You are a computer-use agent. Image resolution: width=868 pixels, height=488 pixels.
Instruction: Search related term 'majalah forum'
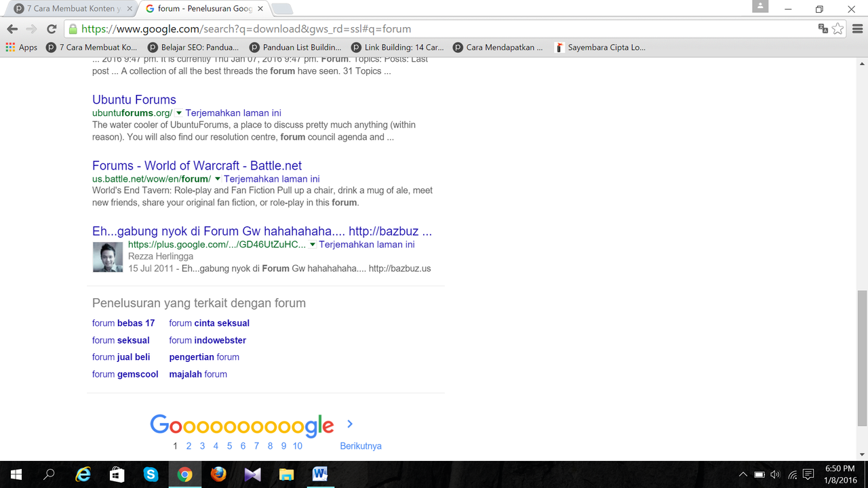click(198, 374)
